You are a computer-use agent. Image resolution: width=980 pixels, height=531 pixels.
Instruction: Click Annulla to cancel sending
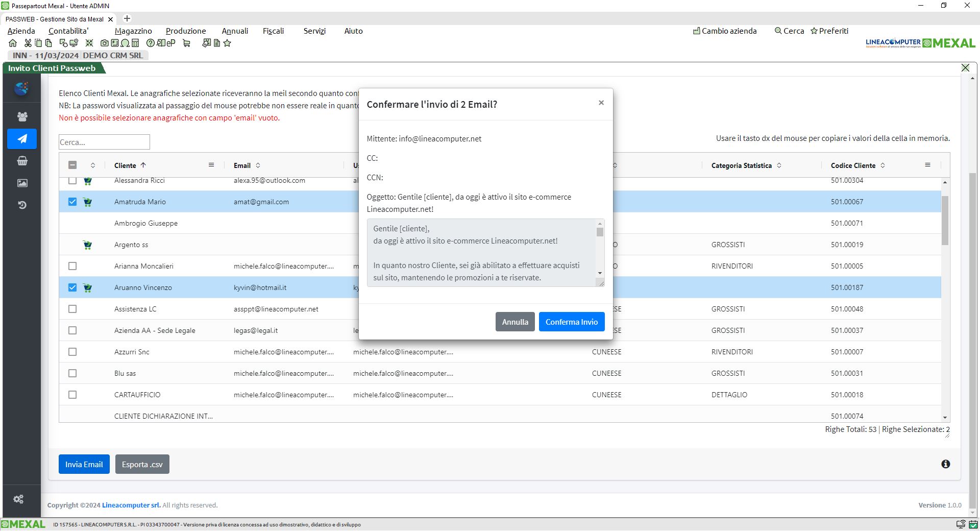[x=514, y=322]
